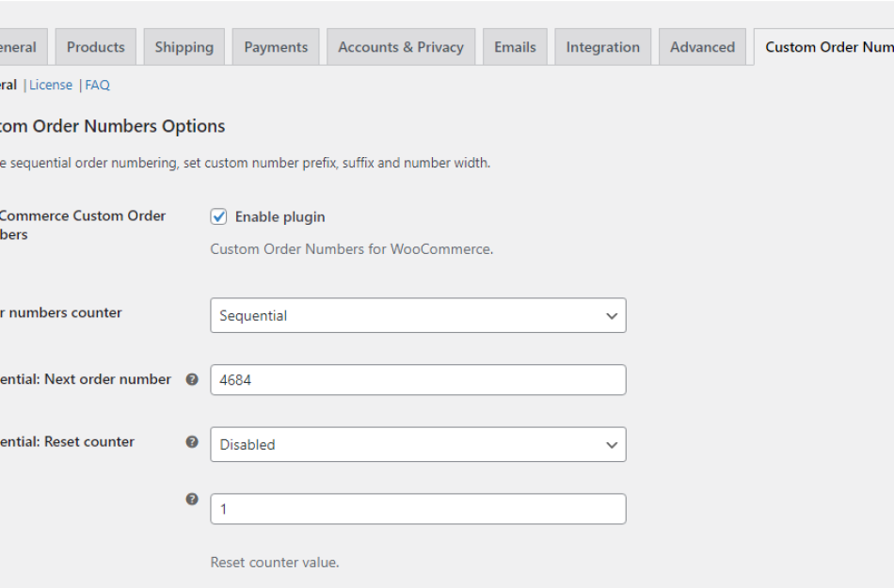
Task: Click the reset counter value field showing 1
Action: pos(417,508)
